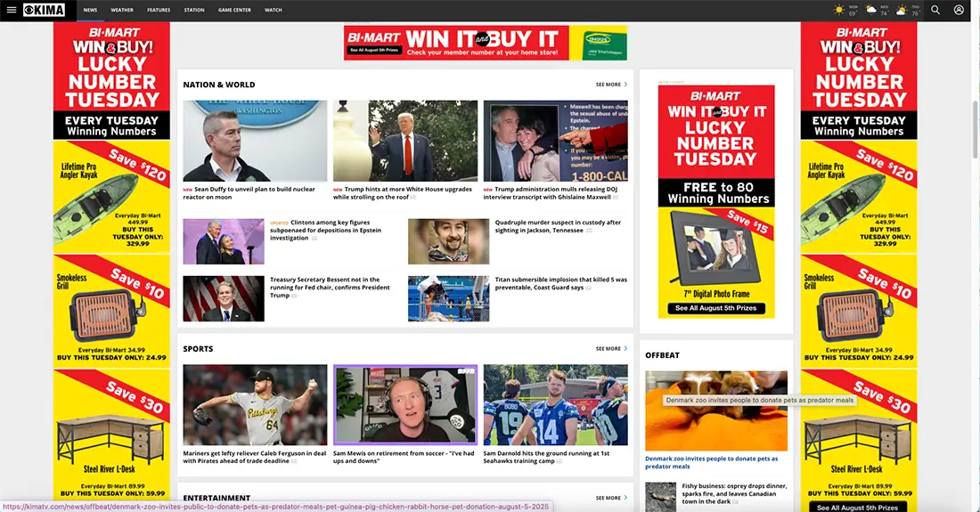Click See More in Nation & World
The width and height of the screenshot is (980, 512).
tap(611, 85)
